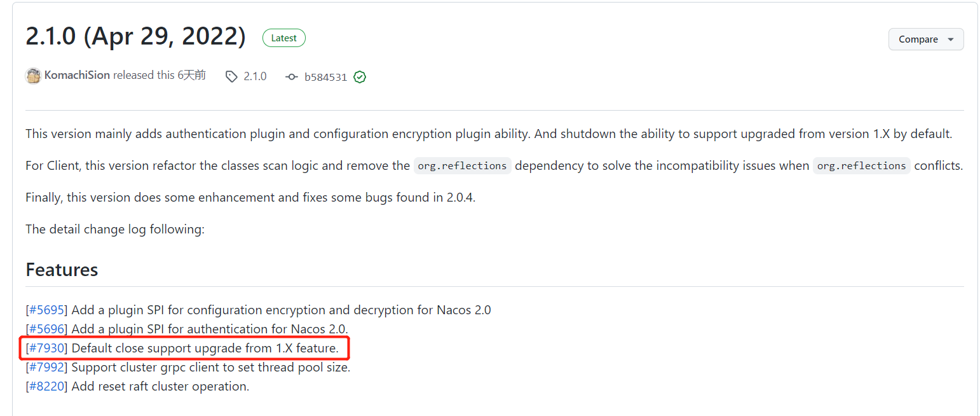Open the highlighted issue #7930
980x416 pixels.
pyautogui.click(x=45, y=348)
